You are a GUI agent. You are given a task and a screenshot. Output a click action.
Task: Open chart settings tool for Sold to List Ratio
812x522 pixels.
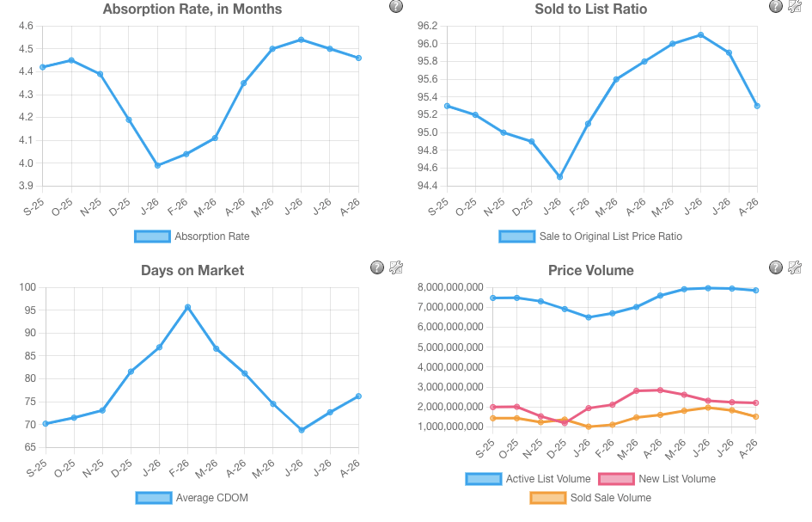click(x=795, y=6)
